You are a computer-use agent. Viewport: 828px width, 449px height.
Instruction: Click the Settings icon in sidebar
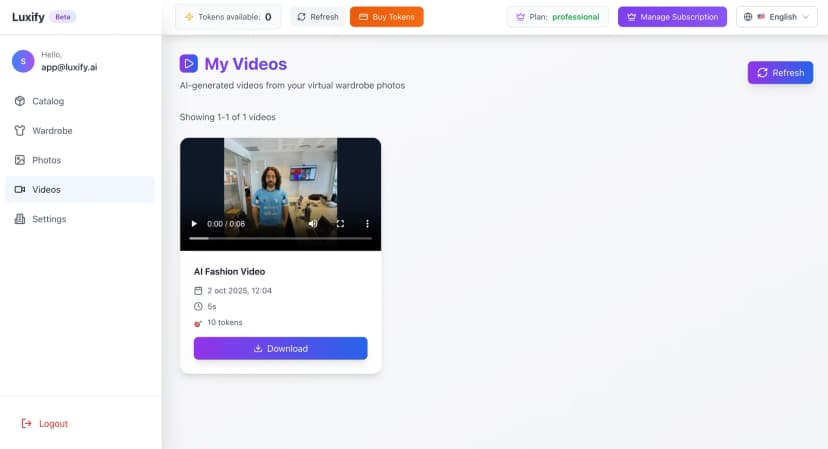[20, 219]
